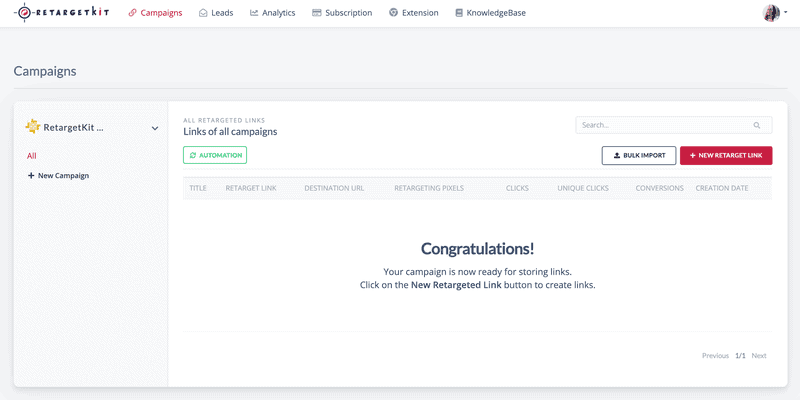The height and width of the screenshot is (400, 800).
Task: Go to the Leads page
Action: pos(216,13)
